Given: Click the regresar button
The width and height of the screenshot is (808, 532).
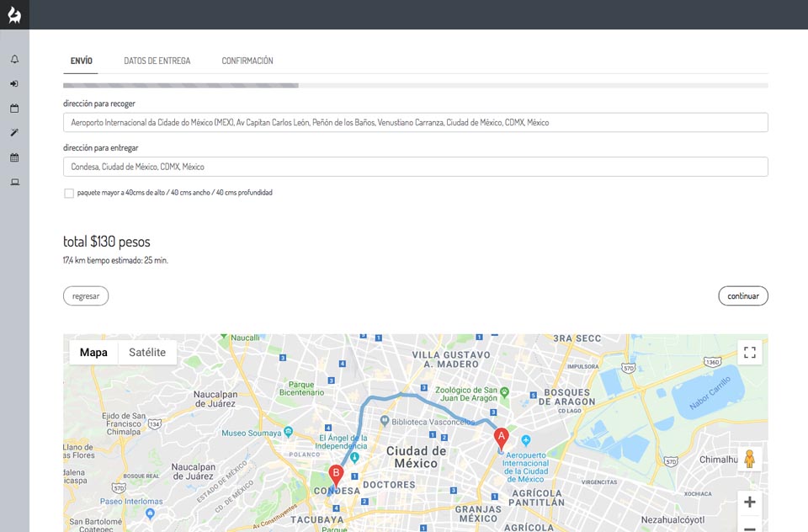Looking at the screenshot, I should [86, 296].
